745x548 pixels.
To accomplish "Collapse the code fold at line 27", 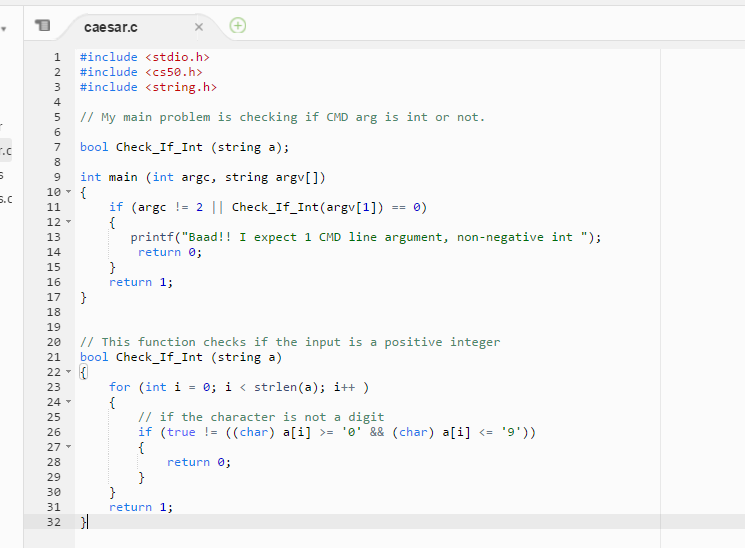I will [x=68, y=447].
